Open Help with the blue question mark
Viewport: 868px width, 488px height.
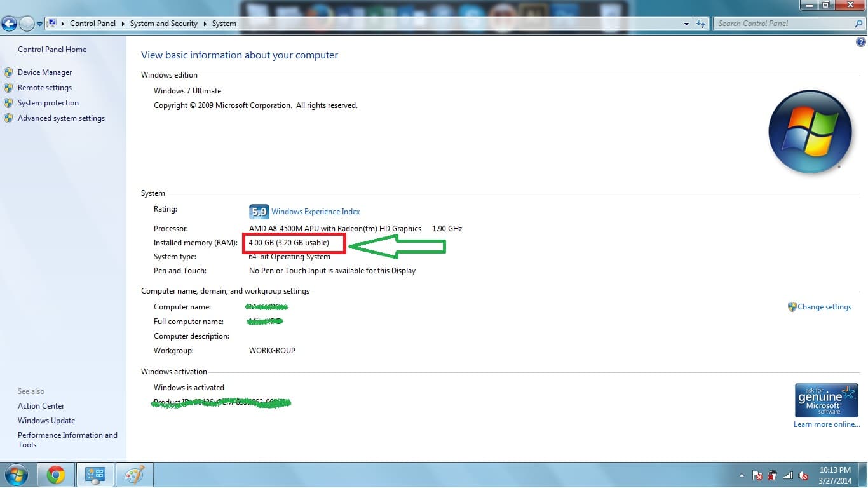pyautogui.click(x=861, y=43)
